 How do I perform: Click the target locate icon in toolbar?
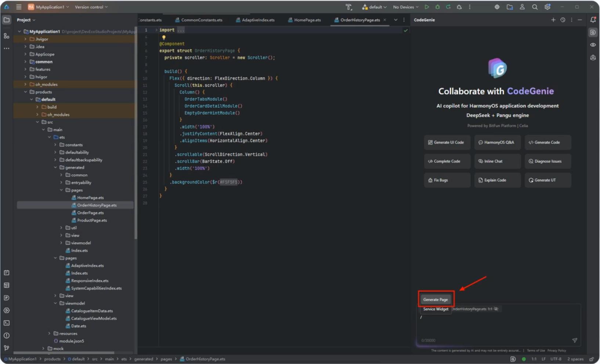[x=497, y=7]
